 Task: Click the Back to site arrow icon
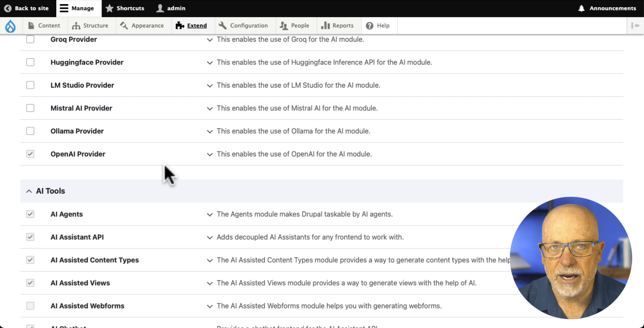pos(8,8)
